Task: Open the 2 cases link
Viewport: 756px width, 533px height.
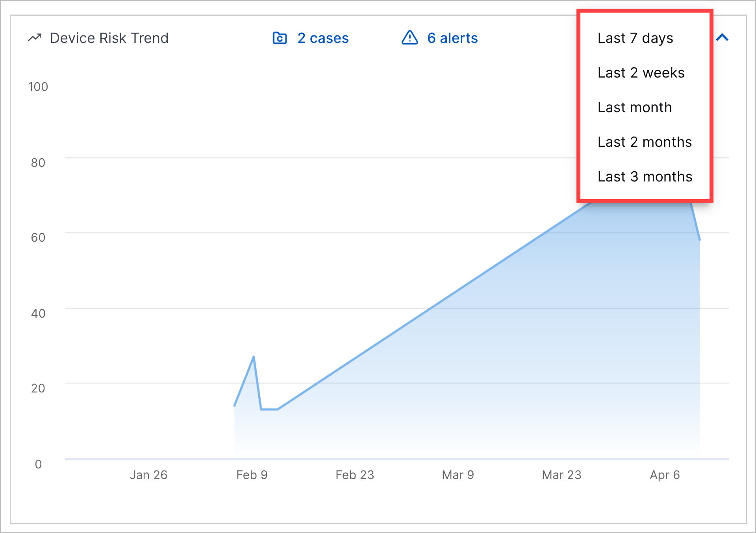Action: [x=323, y=38]
